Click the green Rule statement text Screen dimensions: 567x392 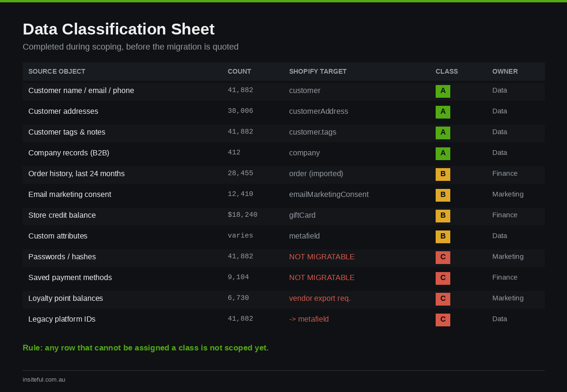click(x=146, y=348)
